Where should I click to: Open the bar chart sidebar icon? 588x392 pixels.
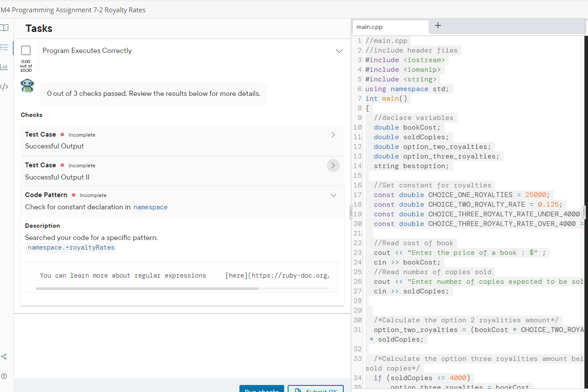pyautogui.click(x=4, y=67)
